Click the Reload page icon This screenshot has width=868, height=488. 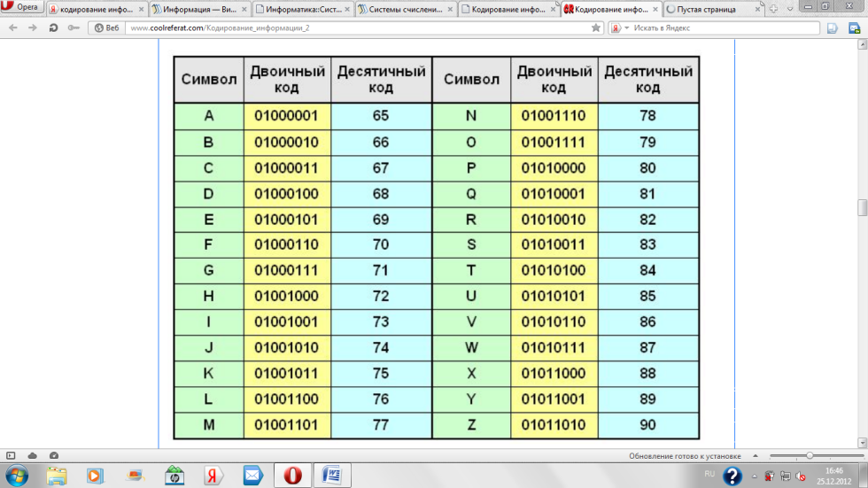[x=53, y=27]
